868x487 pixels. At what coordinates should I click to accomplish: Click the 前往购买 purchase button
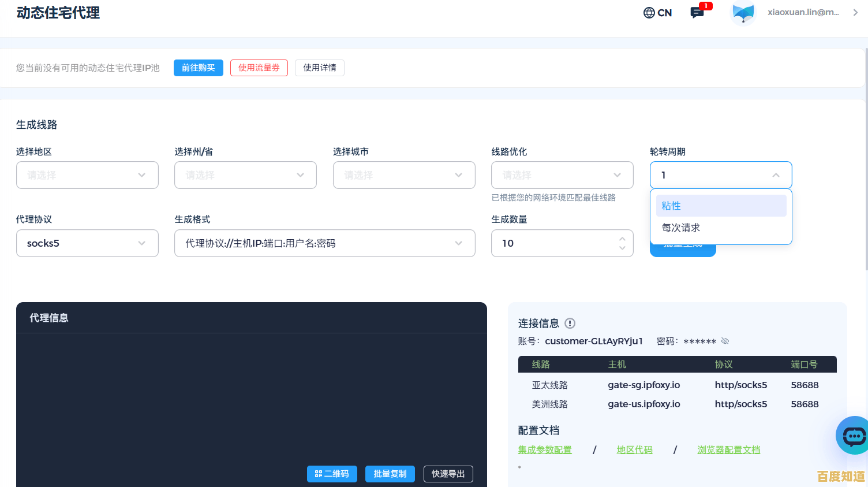198,68
